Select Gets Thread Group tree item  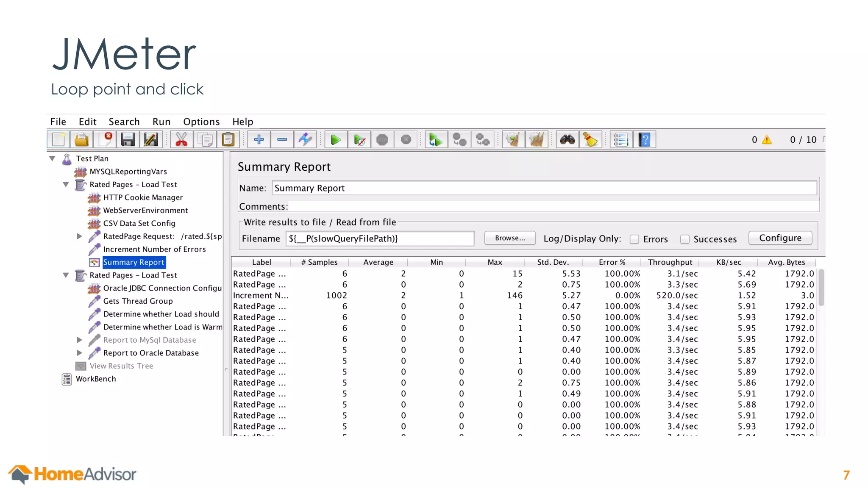(138, 301)
